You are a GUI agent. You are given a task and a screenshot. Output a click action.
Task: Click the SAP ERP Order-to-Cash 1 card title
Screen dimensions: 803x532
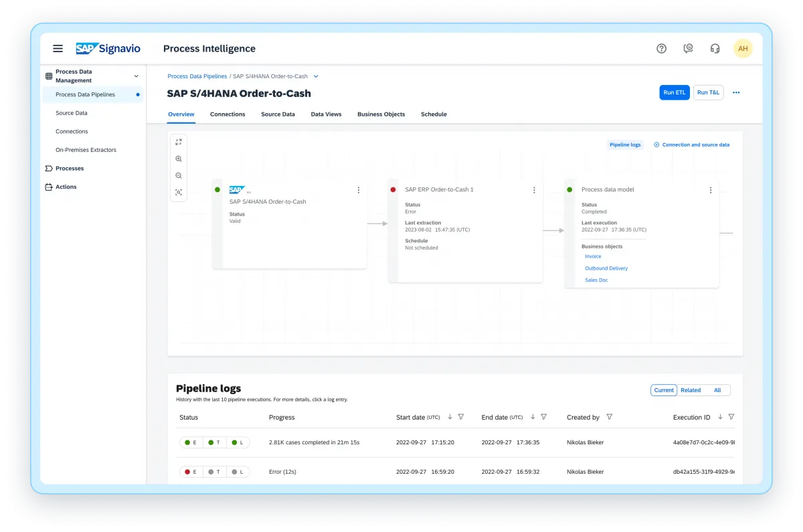point(439,190)
